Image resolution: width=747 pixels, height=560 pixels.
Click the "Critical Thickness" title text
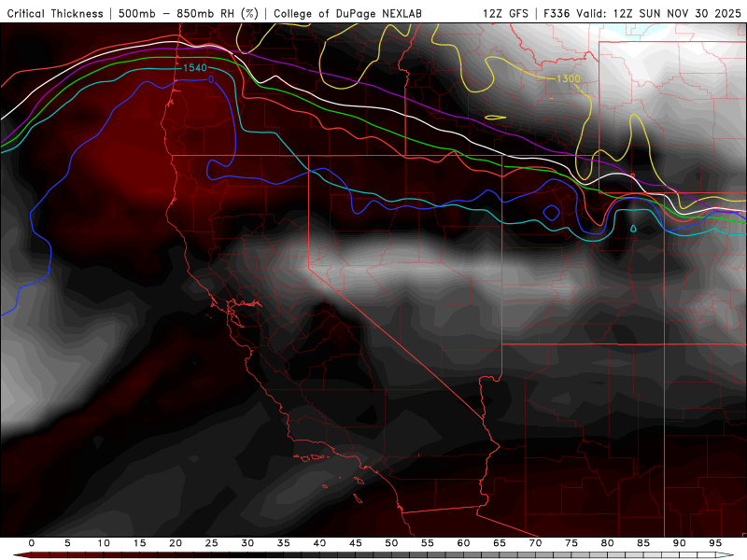pyautogui.click(x=55, y=14)
